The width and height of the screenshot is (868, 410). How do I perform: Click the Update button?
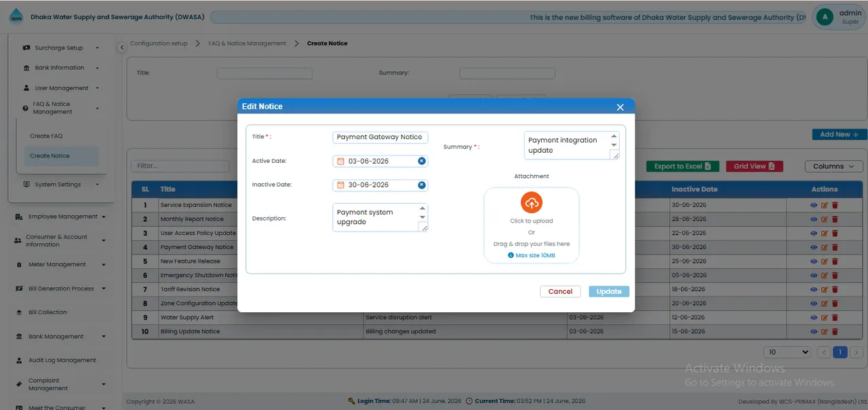609,291
